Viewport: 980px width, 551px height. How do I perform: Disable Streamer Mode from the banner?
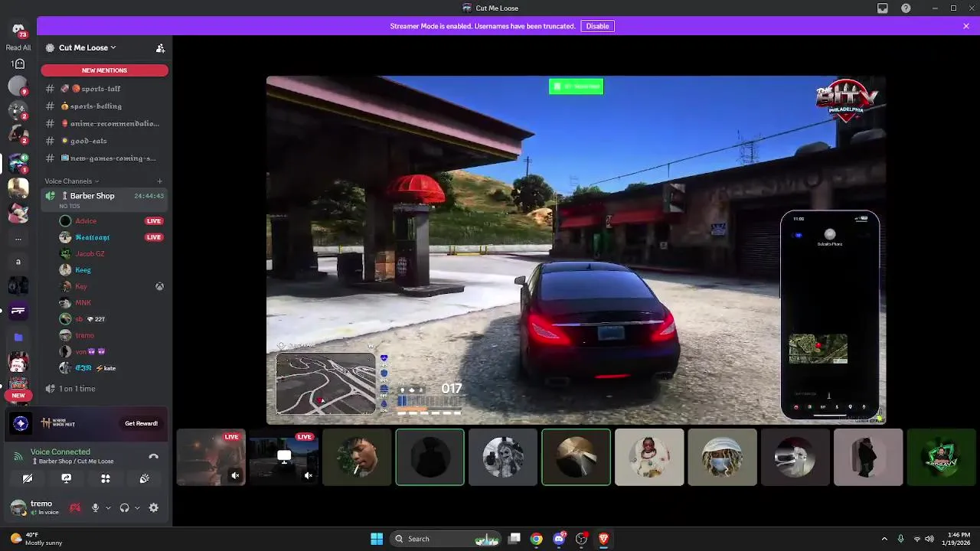pos(597,26)
